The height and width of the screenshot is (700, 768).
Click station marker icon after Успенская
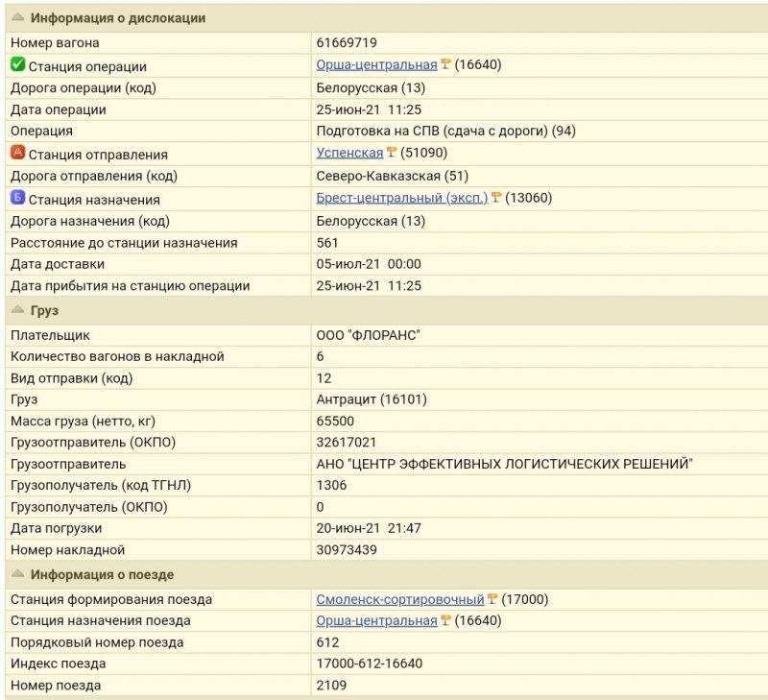click(392, 153)
